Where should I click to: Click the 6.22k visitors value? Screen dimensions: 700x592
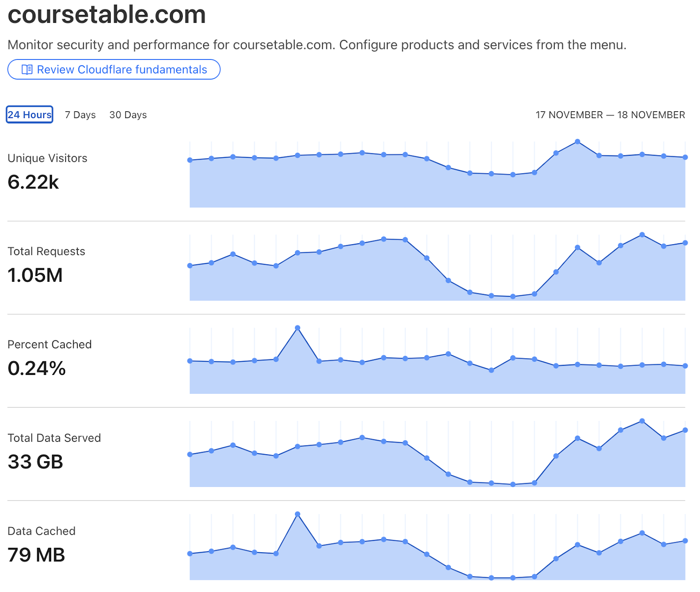tap(33, 182)
